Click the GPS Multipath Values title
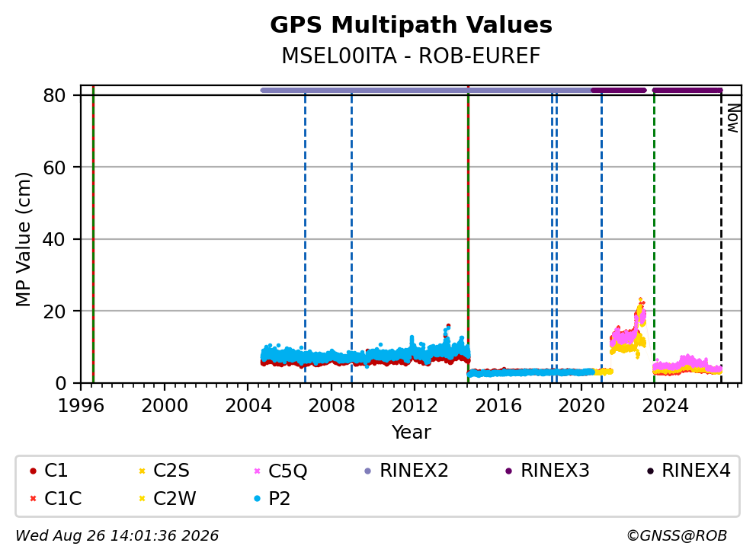Image resolution: width=756 pixels, height=559 pixels. [411, 25]
